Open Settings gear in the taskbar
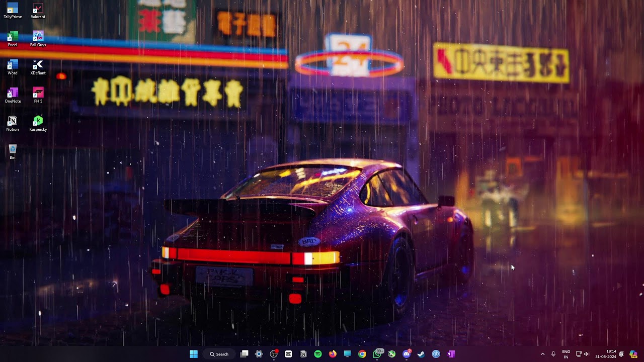This screenshot has height=362, width=644. pos(259,354)
